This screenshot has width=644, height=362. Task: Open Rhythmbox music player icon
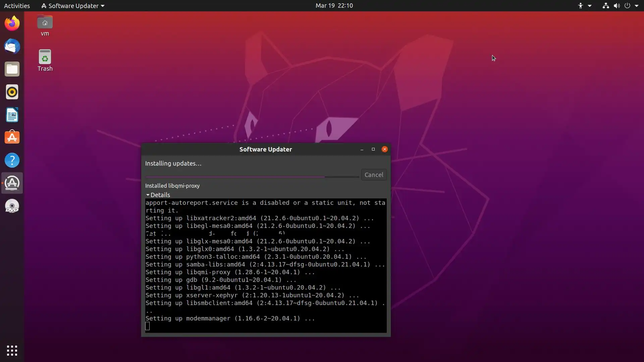12,92
